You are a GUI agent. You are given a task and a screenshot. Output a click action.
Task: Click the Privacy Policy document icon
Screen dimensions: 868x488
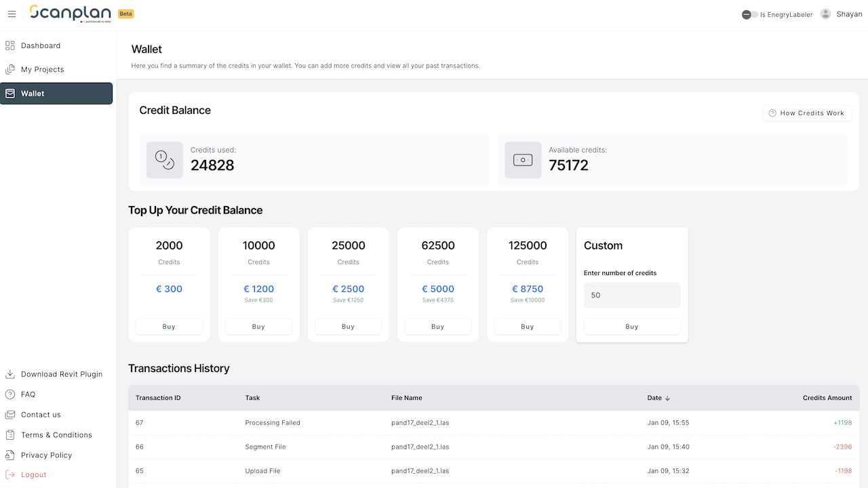[x=10, y=455]
